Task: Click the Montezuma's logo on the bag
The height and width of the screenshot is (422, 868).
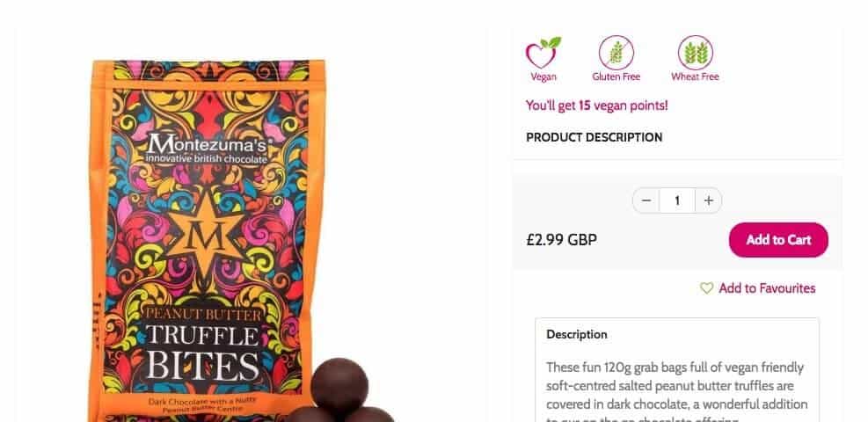Action: pyautogui.click(x=207, y=149)
